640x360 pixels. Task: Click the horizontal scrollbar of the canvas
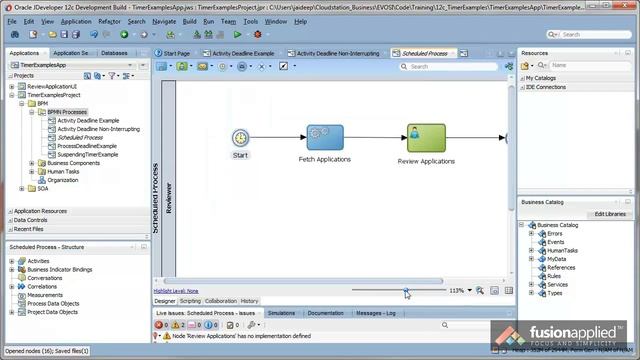pos(303,281)
